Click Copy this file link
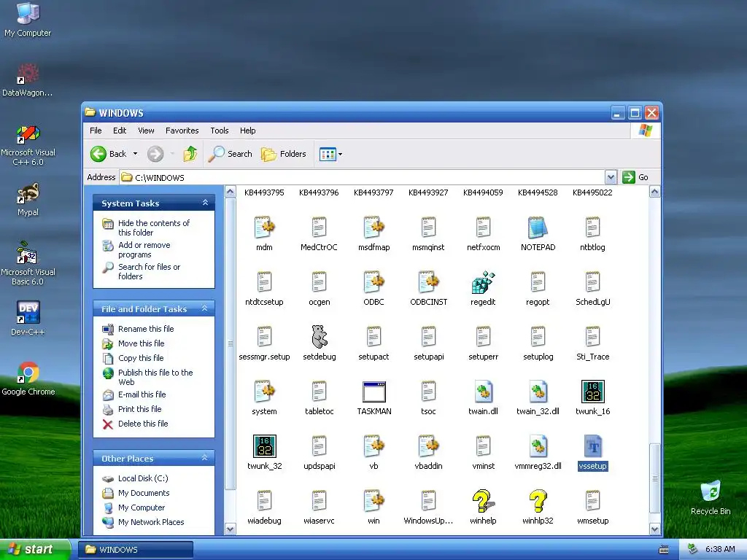Image resolution: width=747 pixels, height=560 pixels. point(141,357)
